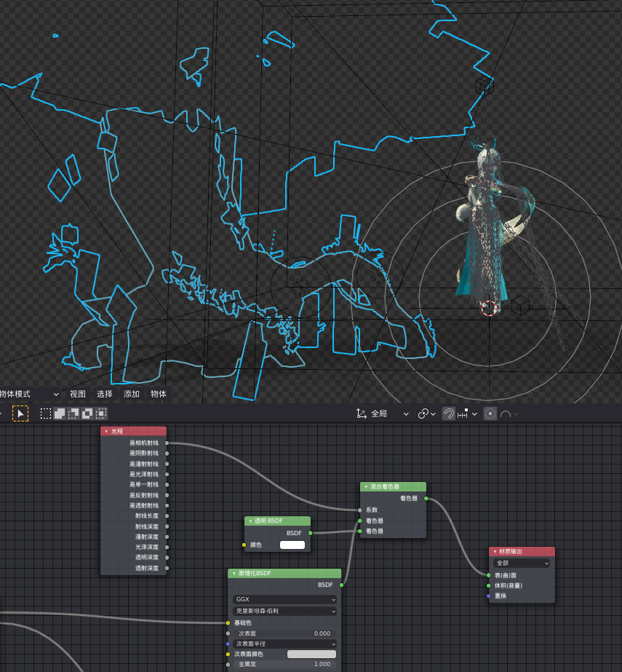
Task: Choose the subtract selection mode icon
Action: point(73,414)
